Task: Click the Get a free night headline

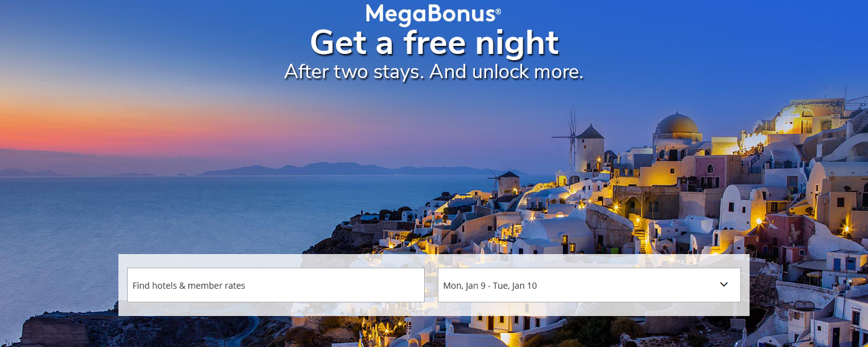Action: pyautogui.click(x=434, y=43)
